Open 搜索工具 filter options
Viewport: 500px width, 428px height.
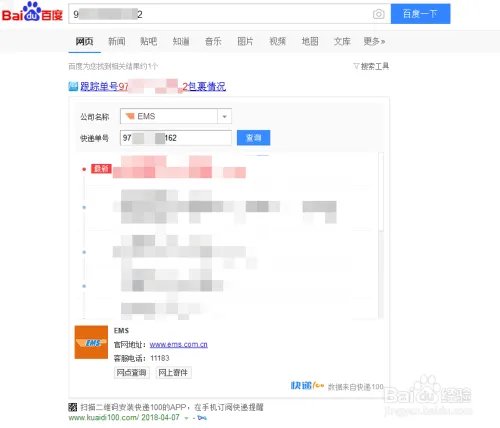point(371,66)
